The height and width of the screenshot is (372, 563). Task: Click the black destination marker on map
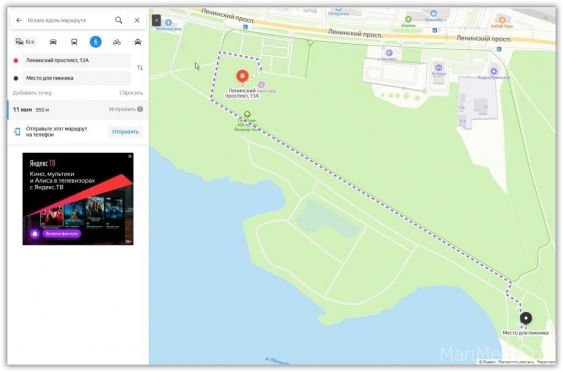pos(526,318)
